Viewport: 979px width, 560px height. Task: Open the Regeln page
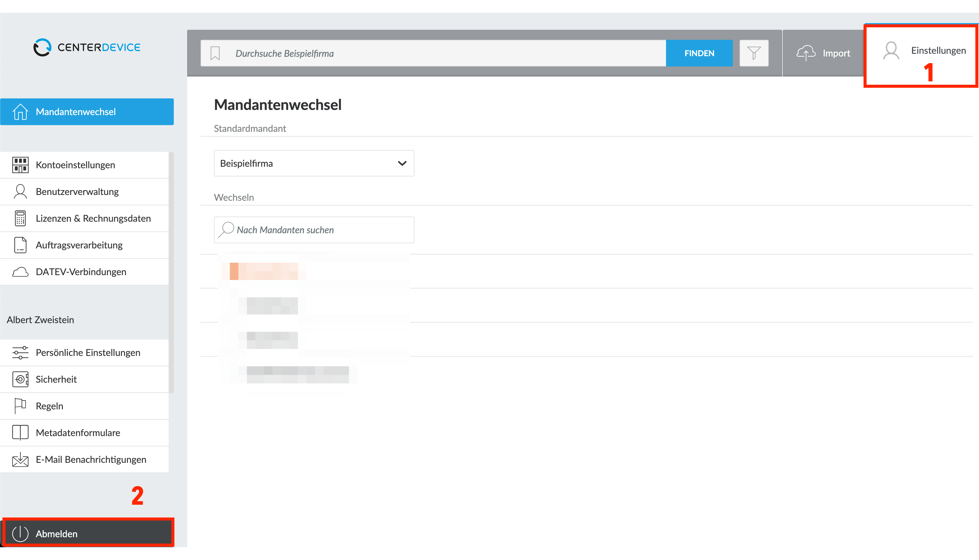[84, 406]
